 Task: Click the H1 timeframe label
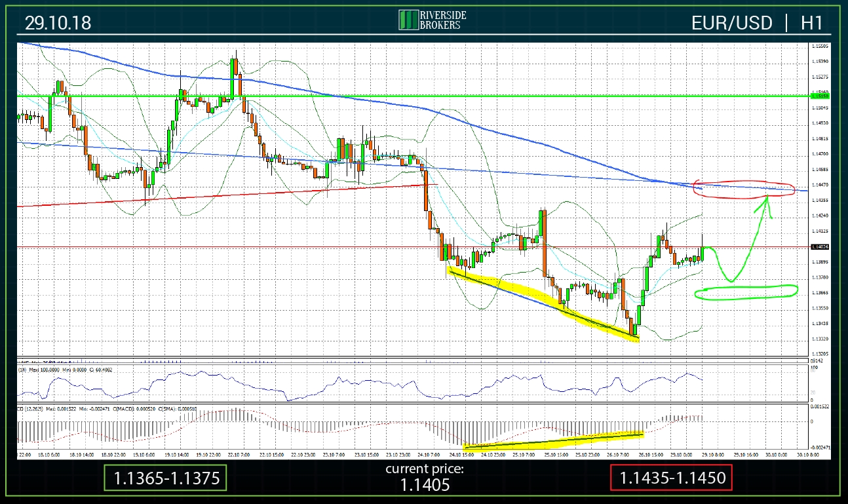[811, 23]
